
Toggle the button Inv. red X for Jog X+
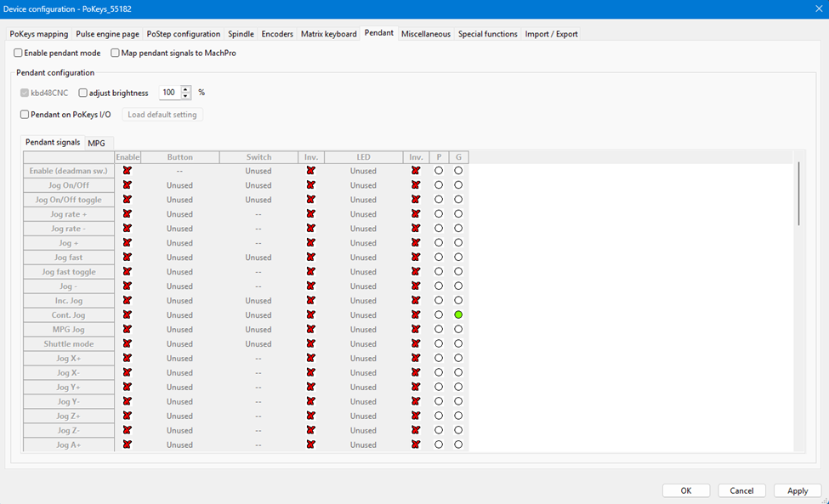[x=310, y=359]
